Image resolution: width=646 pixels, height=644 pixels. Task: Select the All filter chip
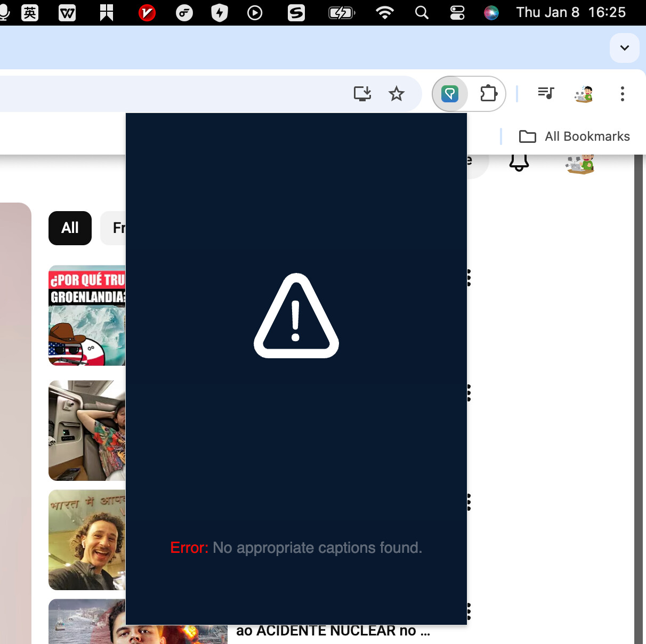coord(70,228)
